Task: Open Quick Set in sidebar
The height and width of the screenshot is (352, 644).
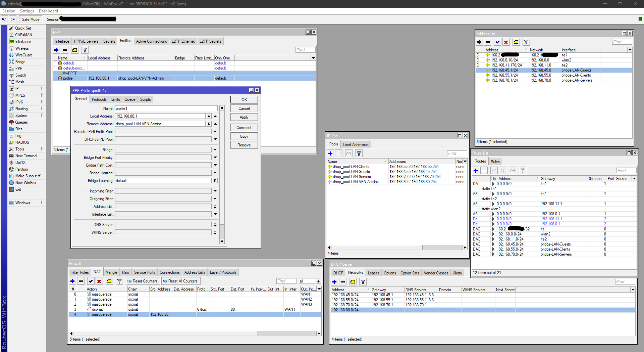Action: click(x=23, y=28)
